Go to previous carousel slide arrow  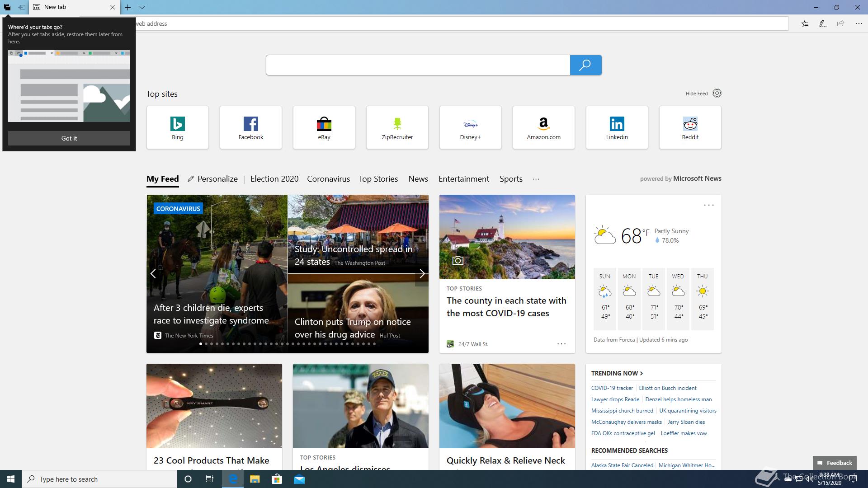pos(153,274)
